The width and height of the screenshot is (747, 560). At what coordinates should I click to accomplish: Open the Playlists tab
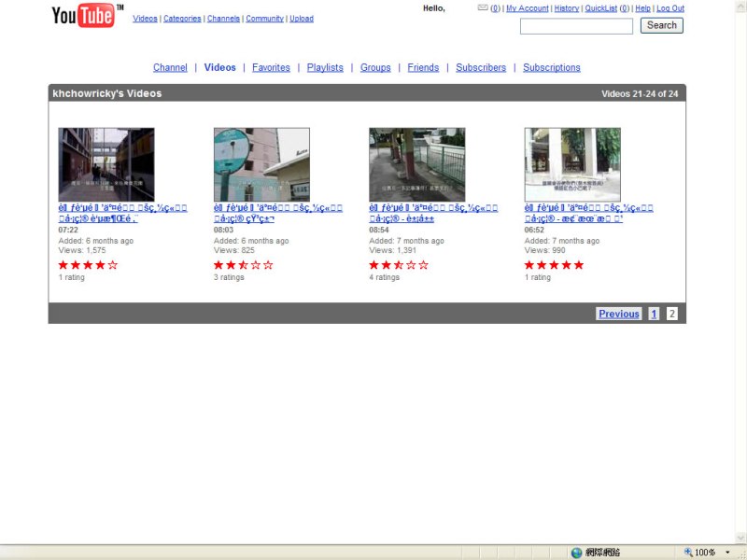325,67
